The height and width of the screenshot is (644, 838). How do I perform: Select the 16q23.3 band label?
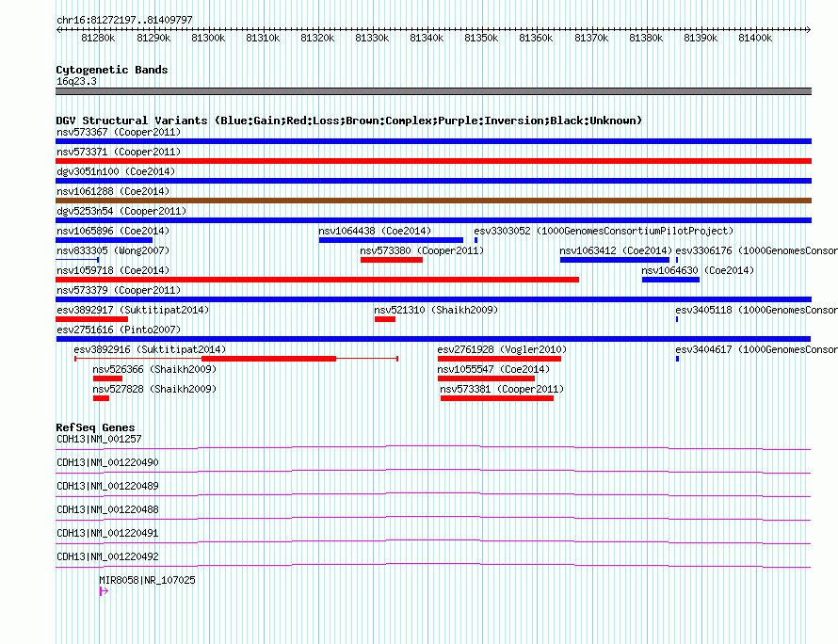[x=76, y=81]
